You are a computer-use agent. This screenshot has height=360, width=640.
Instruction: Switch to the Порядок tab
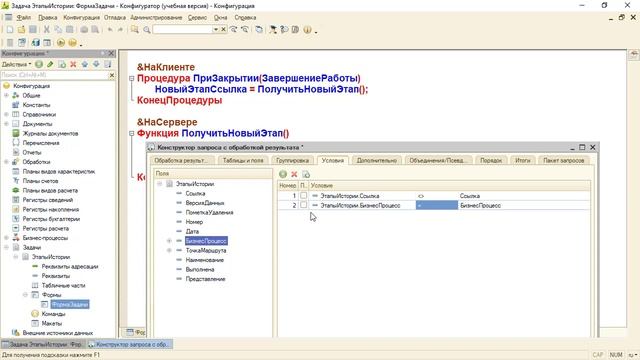(x=491, y=160)
